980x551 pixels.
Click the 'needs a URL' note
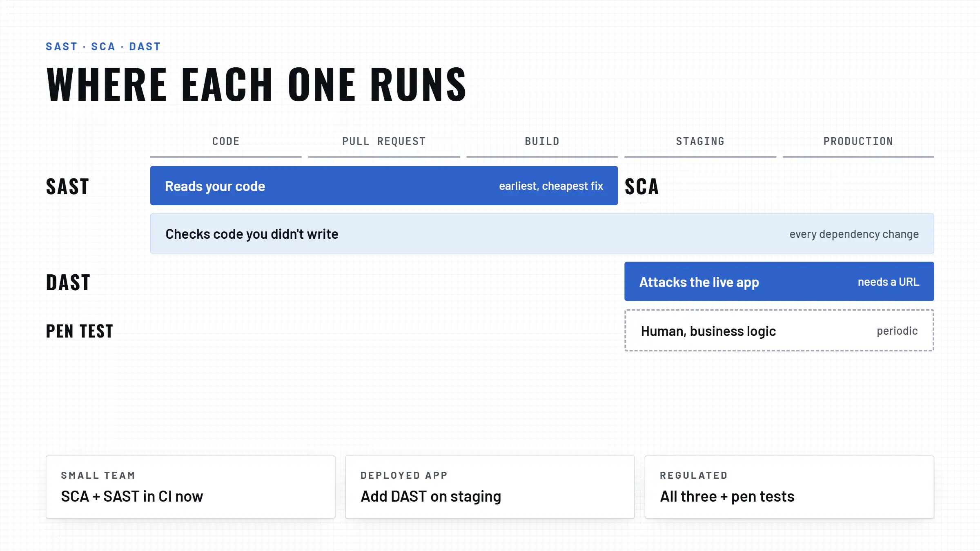[889, 282]
